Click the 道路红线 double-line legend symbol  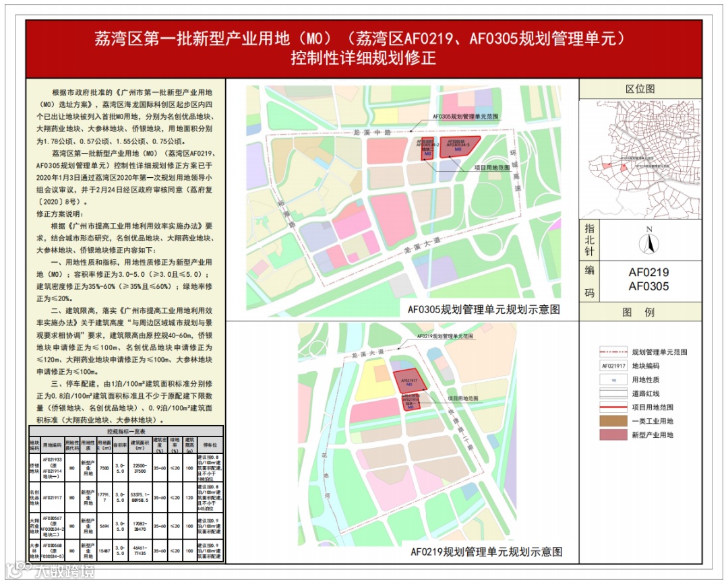click(613, 393)
